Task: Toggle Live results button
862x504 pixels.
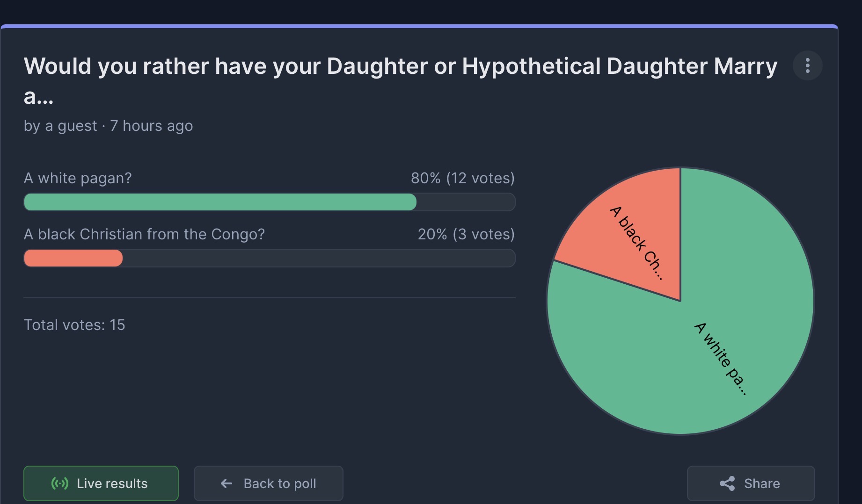Action: tap(101, 483)
